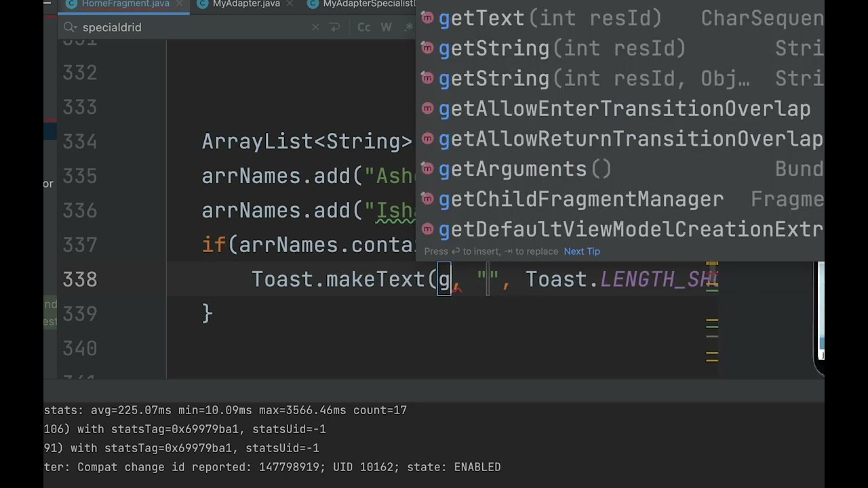Click the Next Tip link

click(582, 251)
